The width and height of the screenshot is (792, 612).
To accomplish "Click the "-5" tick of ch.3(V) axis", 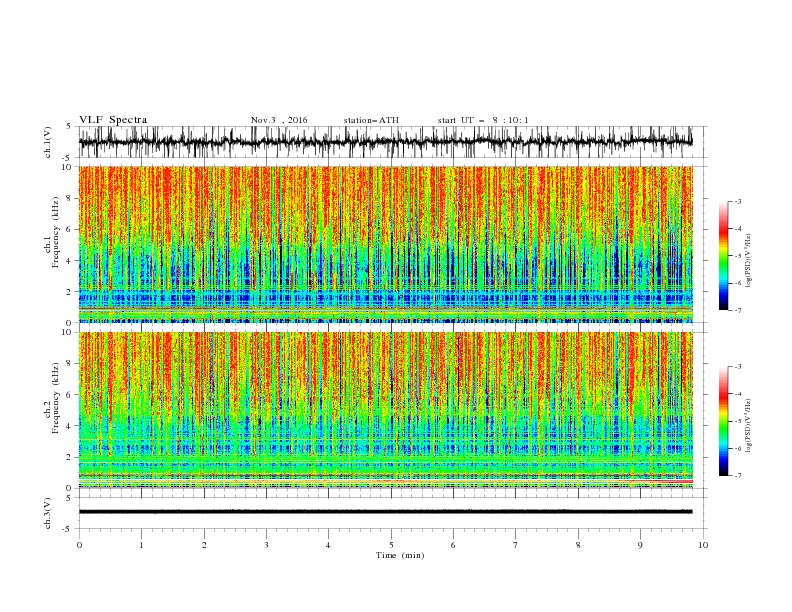I will pyautogui.click(x=68, y=529).
